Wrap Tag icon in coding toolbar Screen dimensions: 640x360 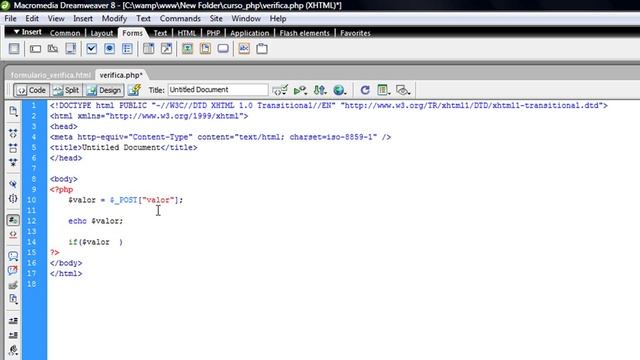(x=13, y=285)
